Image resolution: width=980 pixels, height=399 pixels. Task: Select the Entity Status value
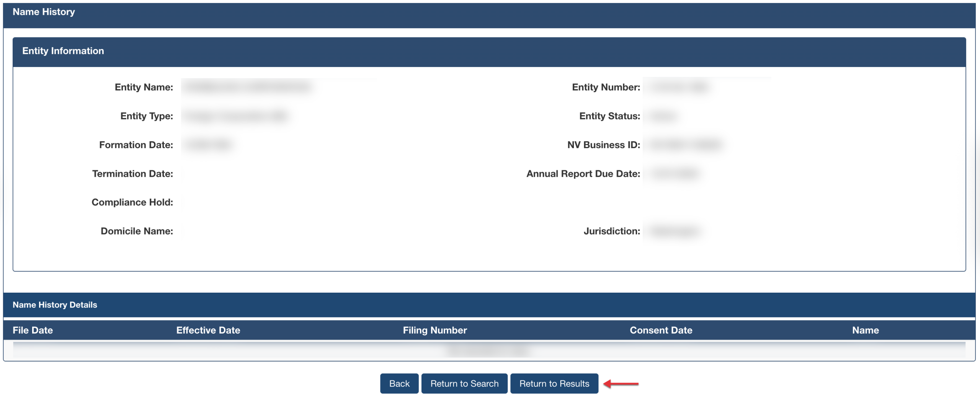pos(663,116)
